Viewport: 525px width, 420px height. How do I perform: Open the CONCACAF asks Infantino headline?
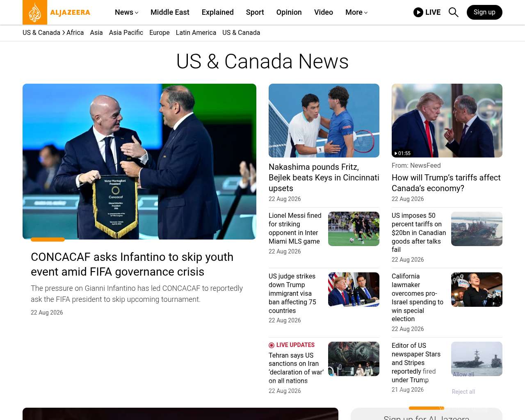132,264
